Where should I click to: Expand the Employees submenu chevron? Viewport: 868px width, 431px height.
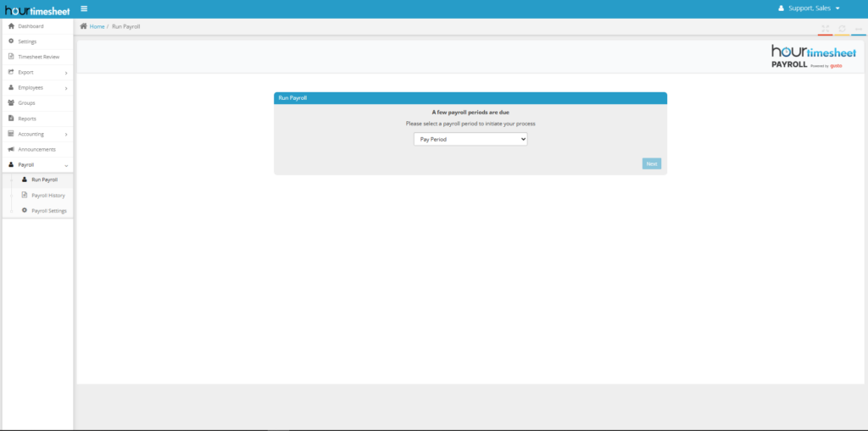[66, 88]
